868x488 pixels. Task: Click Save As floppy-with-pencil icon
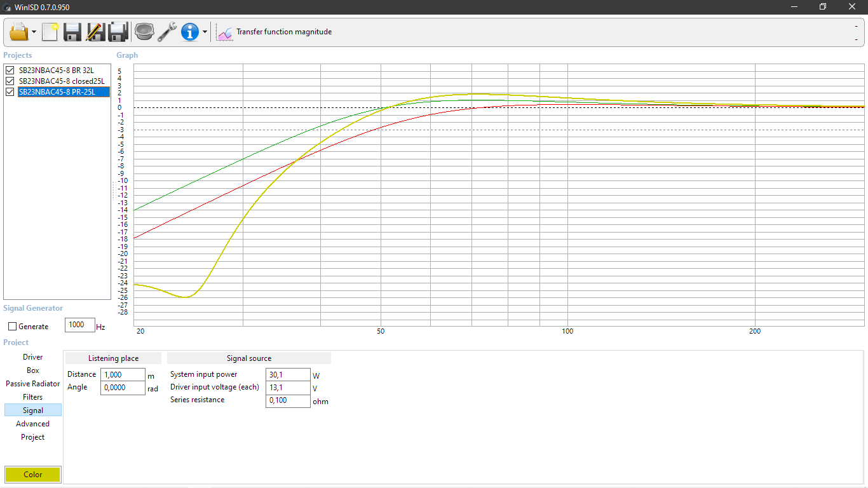pos(95,31)
